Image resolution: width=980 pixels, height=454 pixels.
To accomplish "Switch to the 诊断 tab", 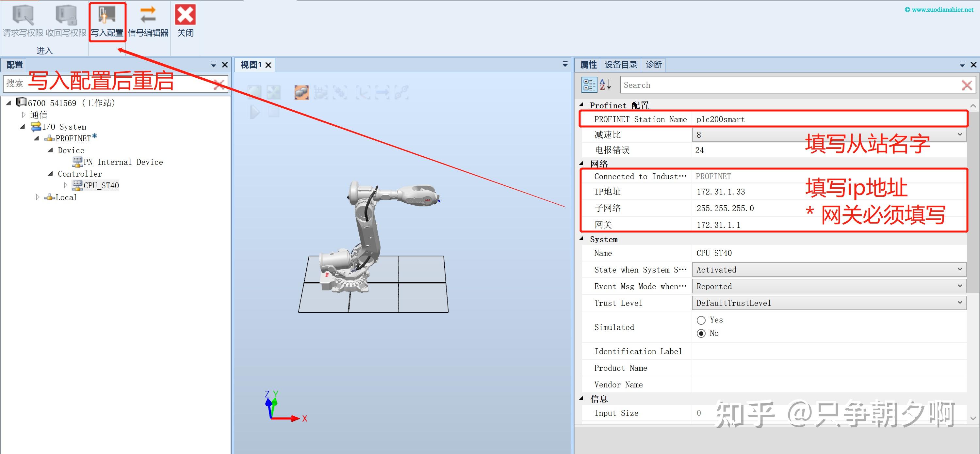I will pyautogui.click(x=654, y=64).
